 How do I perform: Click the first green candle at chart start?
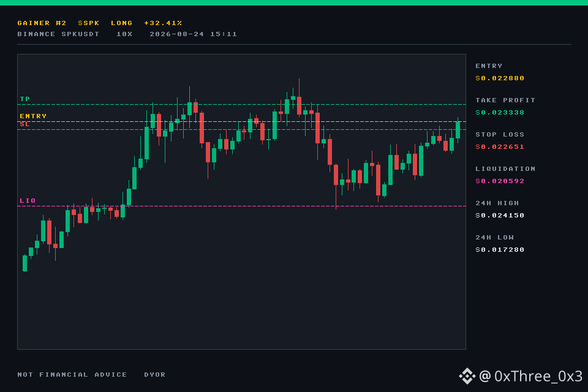tap(24, 263)
